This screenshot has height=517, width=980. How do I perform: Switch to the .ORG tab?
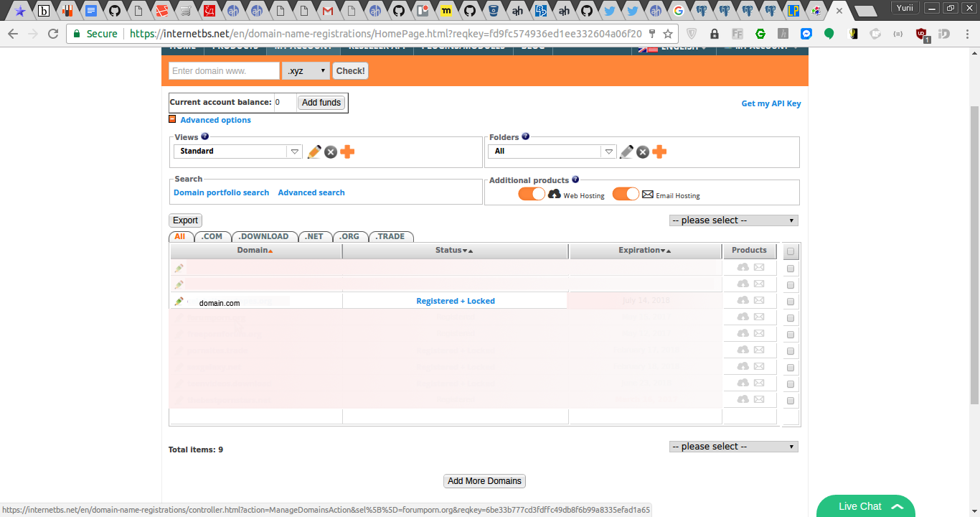point(349,236)
